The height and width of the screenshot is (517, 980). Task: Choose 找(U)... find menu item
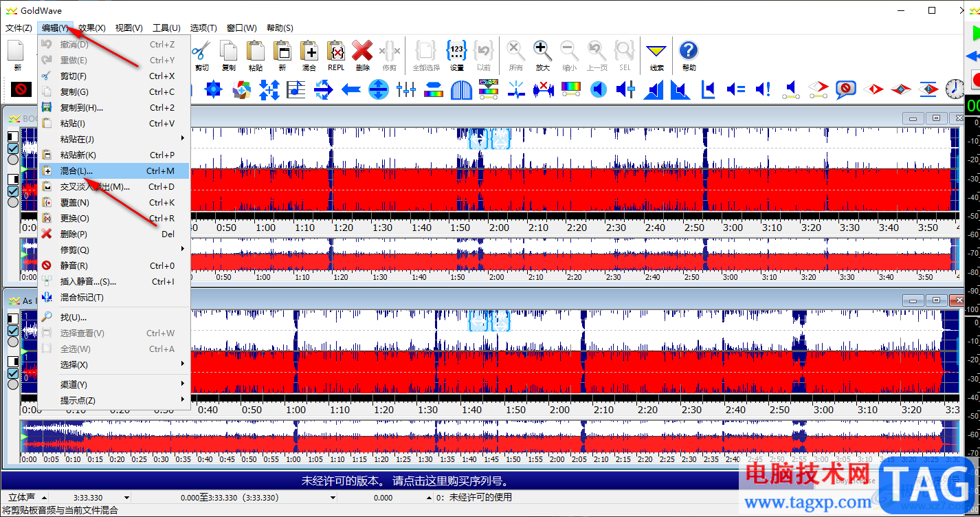(x=114, y=317)
